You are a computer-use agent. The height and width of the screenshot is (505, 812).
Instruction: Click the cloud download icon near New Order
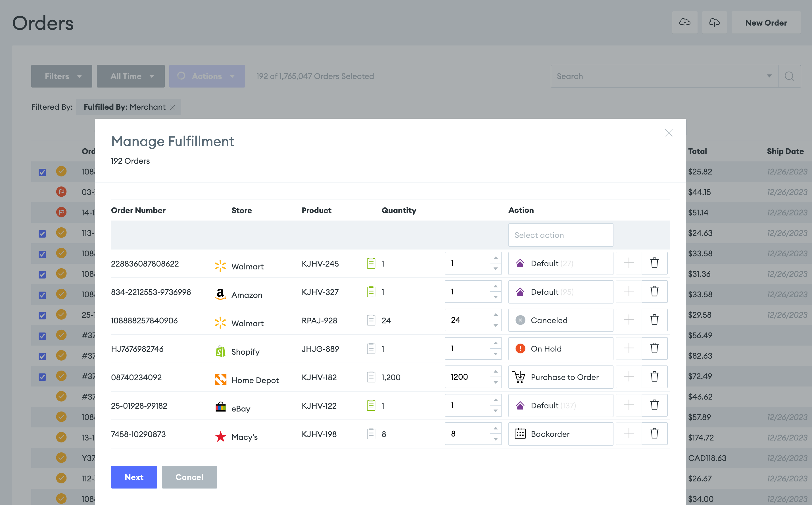pyautogui.click(x=715, y=22)
